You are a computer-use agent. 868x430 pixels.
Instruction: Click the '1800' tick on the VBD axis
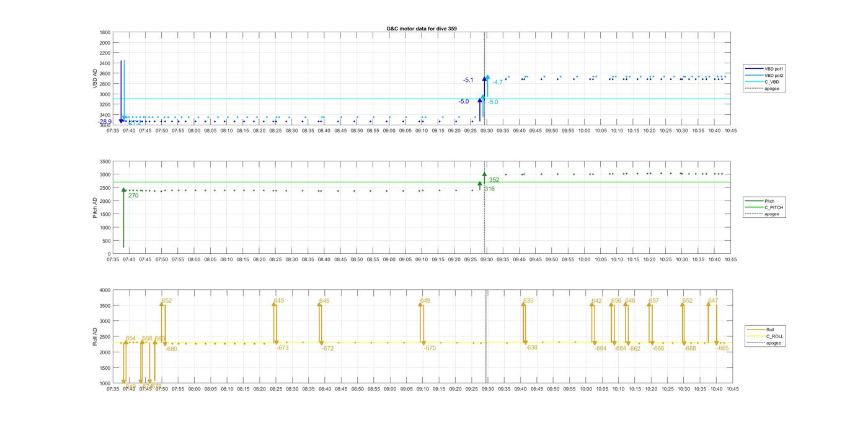pos(105,32)
